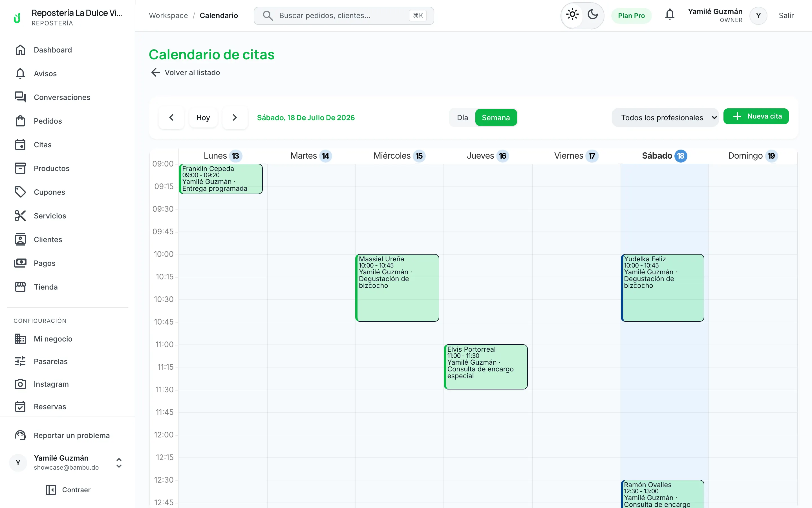
Task: Open Massiel Ureña Degustación appointment
Action: [397, 288]
